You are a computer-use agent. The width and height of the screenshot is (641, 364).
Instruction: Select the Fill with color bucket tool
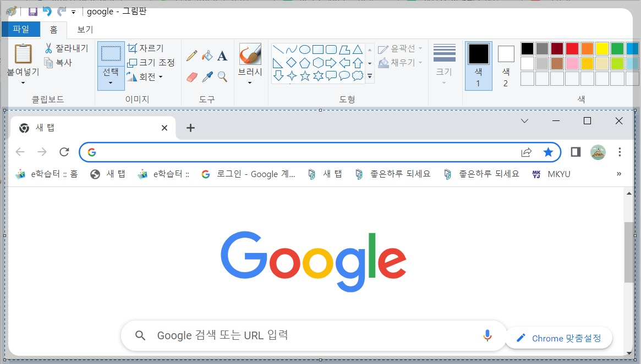(207, 56)
